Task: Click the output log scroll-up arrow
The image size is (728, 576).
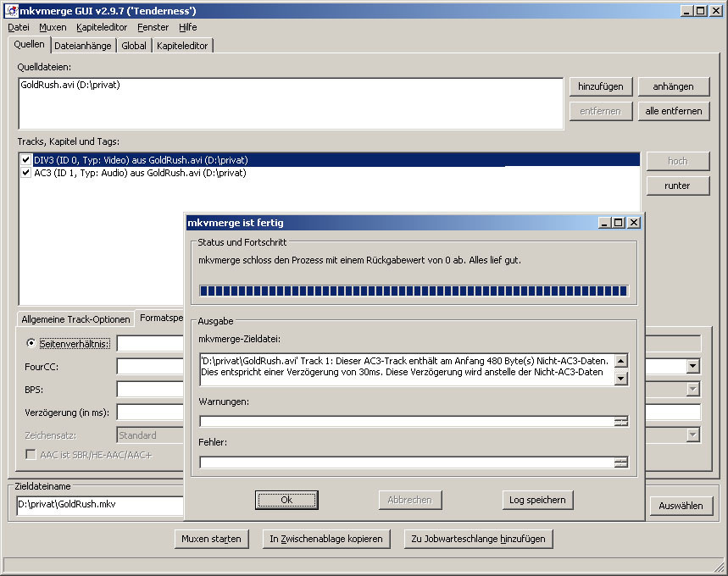Action: click(x=620, y=360)
